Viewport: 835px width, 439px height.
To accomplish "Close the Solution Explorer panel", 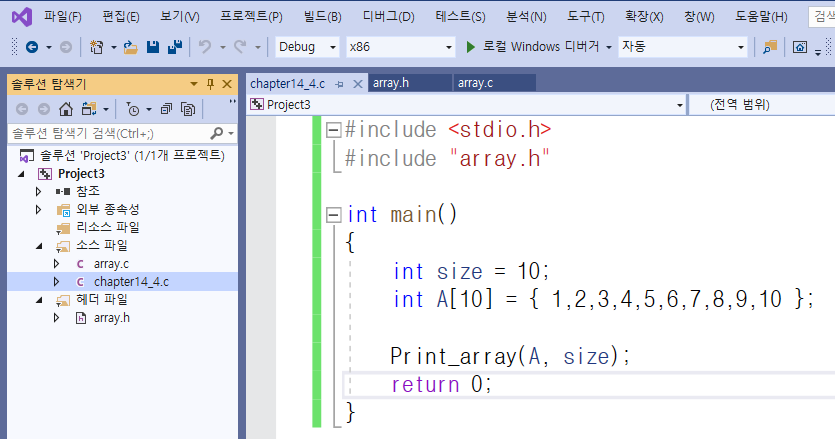I will (227, 84).
